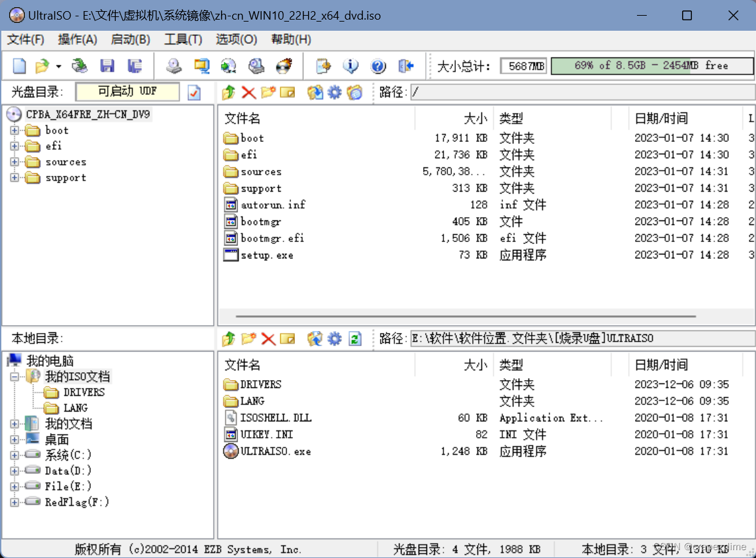Expand the efi folder in the disc tree
Screen dimensions: 756x558
[14, 146]
